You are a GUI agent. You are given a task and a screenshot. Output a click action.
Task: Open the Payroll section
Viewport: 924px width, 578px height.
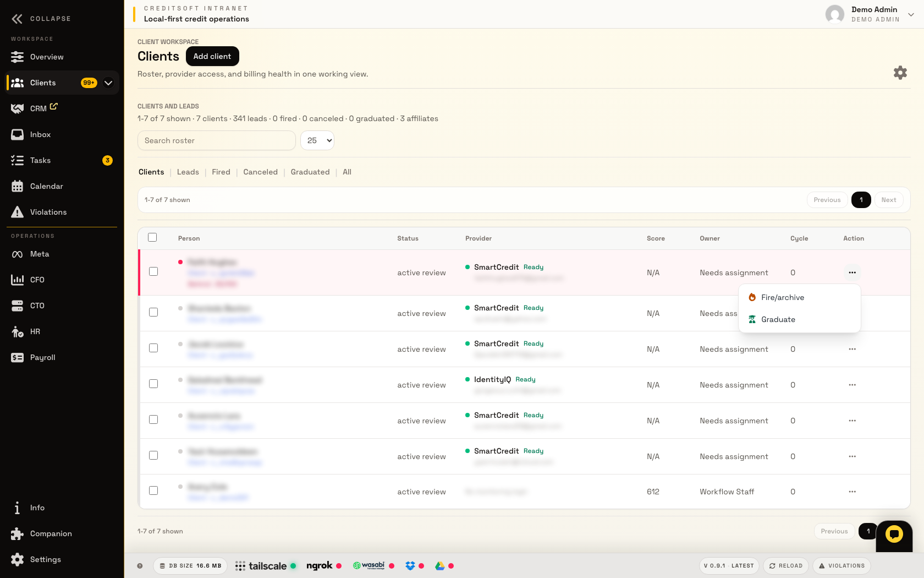click(x=42, y=357)
